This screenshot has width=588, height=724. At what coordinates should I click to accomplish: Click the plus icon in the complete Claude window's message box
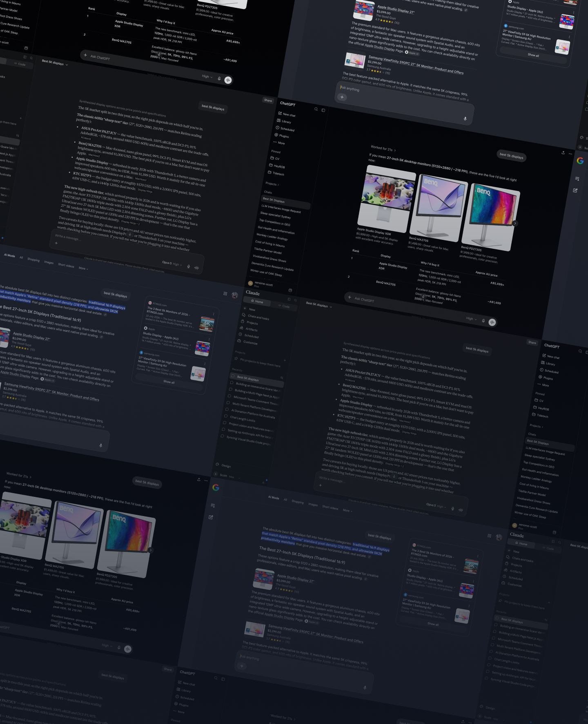click(x=321, y=485)
